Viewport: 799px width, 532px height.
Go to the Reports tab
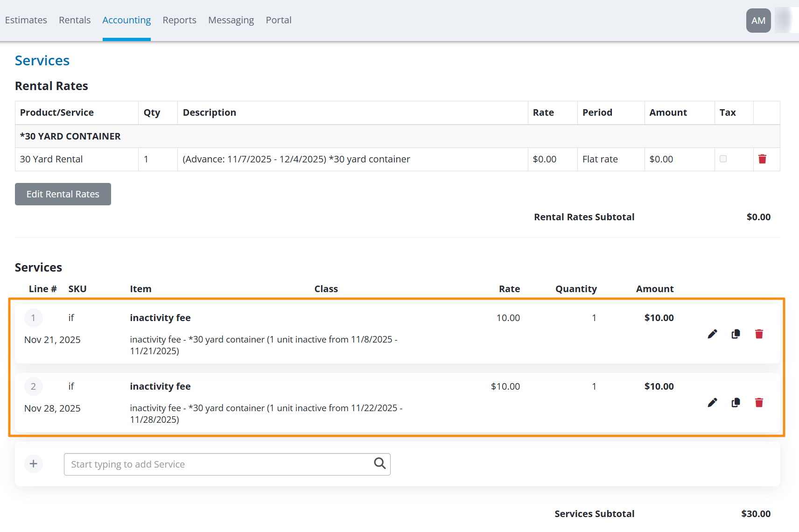pos(180,20)
